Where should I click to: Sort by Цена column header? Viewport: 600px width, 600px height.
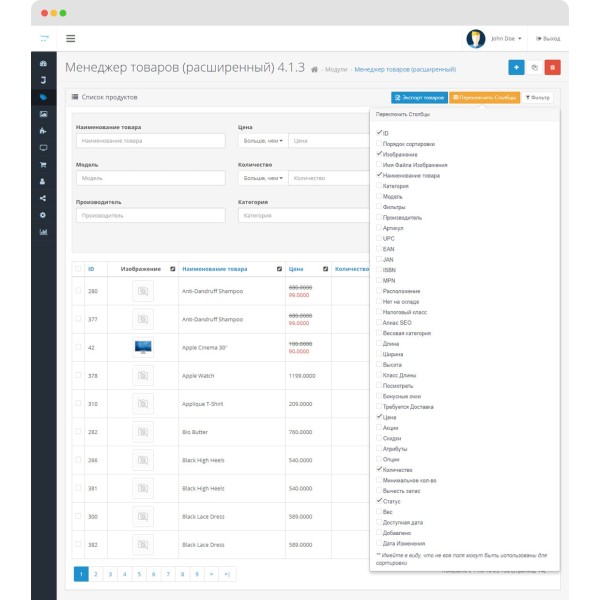pos(296,269)
